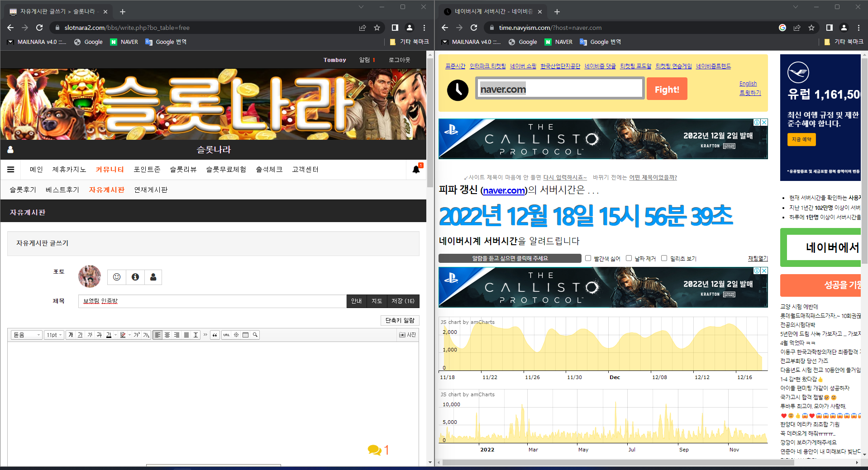Image resolution: width=868 pixels, height=470 pixels.
Task: Click the 채팅열기 link
Action: (758, 258)
